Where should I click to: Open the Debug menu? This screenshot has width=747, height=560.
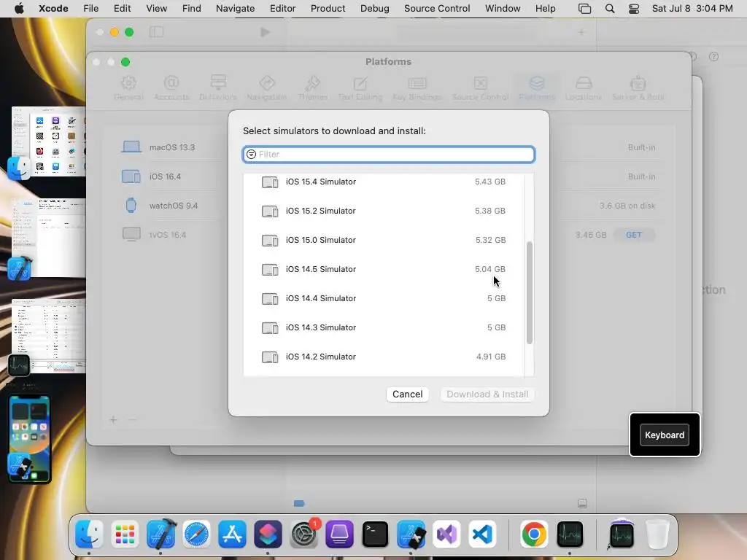[x=374, y=8]
